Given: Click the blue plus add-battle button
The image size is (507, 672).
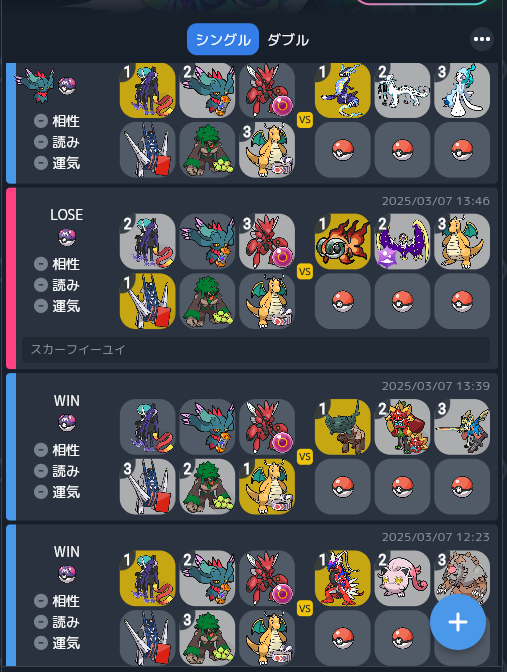Looking at the screenshot, I should 458,622.
